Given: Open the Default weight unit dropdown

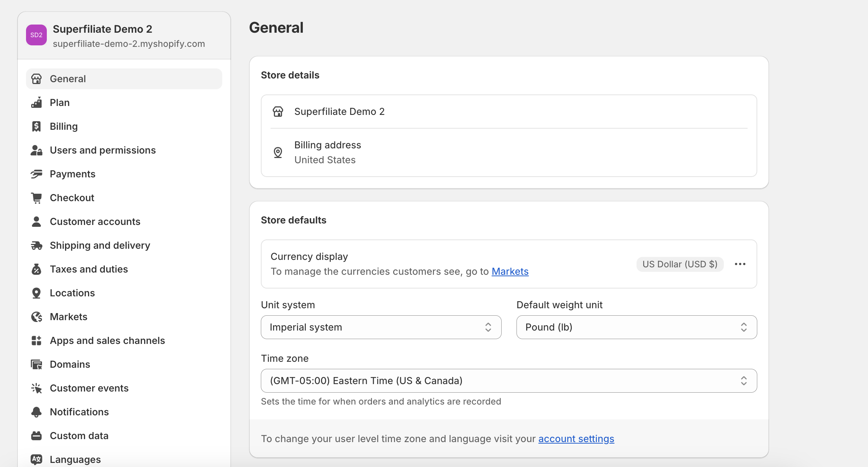Looking at the screenshot, I should [x=637, y=327].
